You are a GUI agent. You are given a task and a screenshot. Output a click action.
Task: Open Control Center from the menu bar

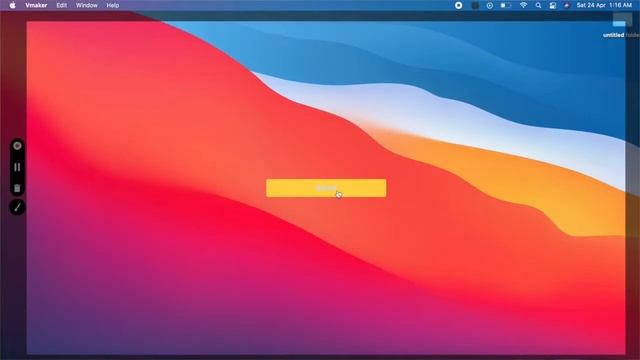553,5
